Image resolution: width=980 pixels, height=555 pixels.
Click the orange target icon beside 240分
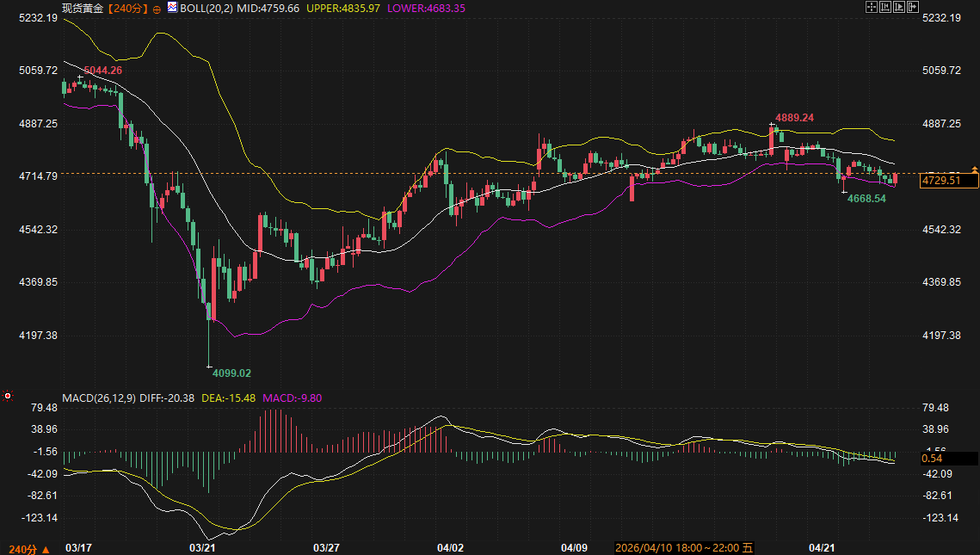(156, 8)
